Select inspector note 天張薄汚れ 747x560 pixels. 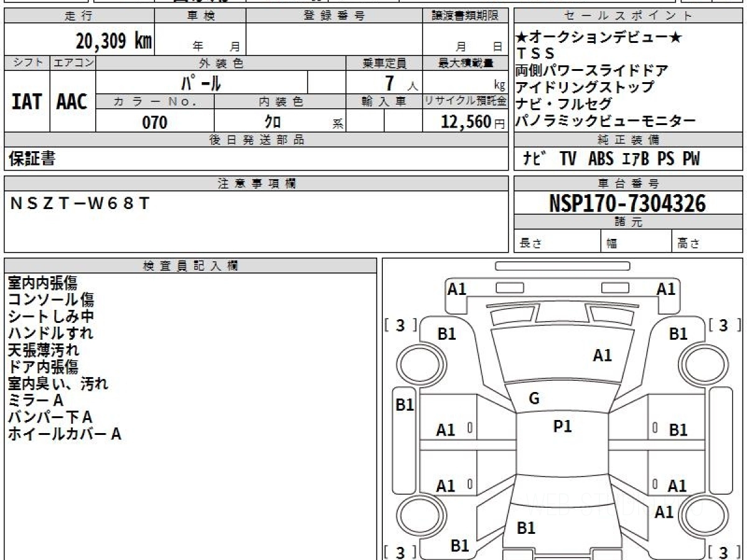coord(42,350)
